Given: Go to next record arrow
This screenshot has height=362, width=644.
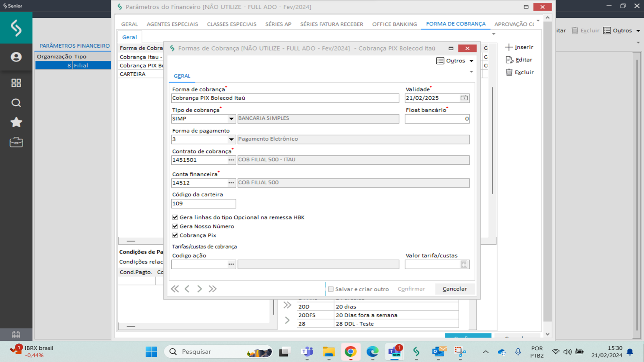Looking at the screenshot, I should click(200, 289).
